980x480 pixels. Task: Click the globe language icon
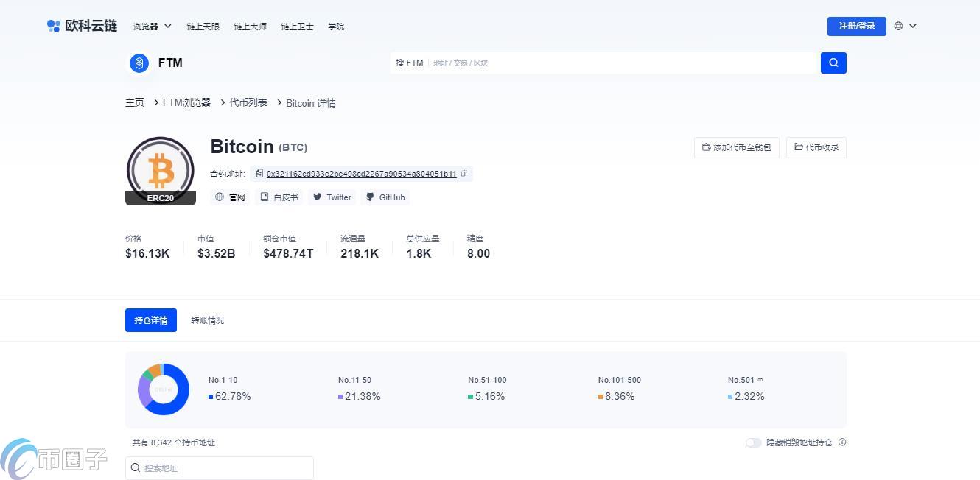[x=898, y=26]
